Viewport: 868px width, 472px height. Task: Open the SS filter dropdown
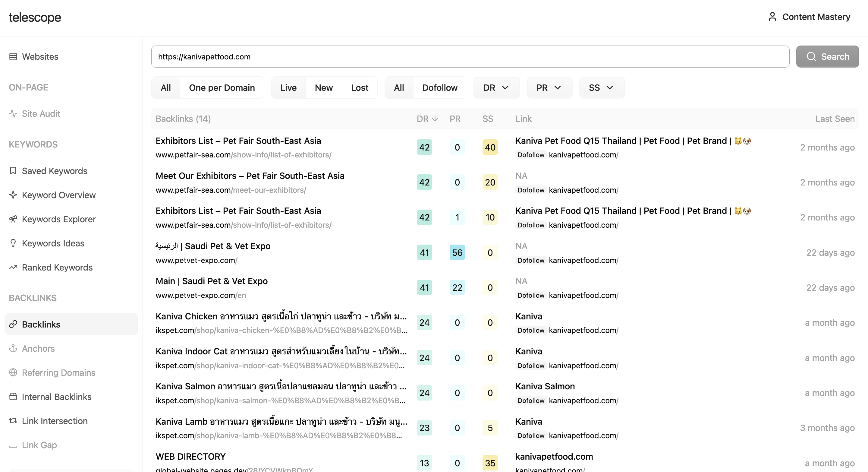tap(602, 88)
